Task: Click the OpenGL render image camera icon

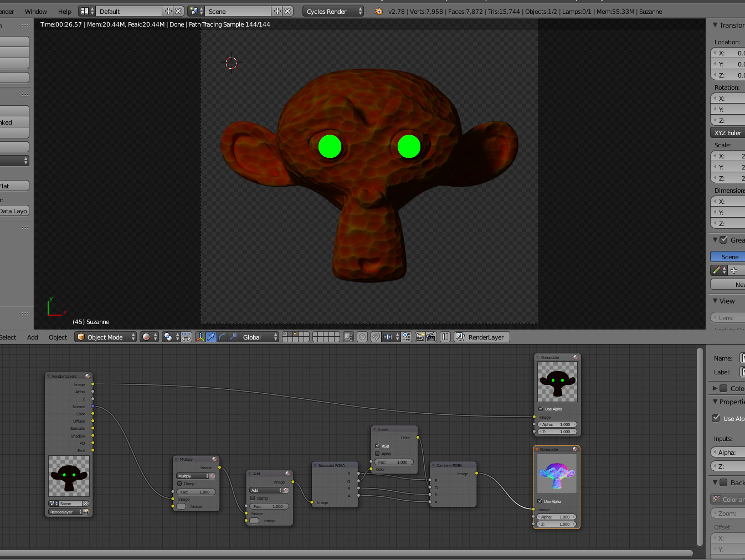Action: coord(420,337)
